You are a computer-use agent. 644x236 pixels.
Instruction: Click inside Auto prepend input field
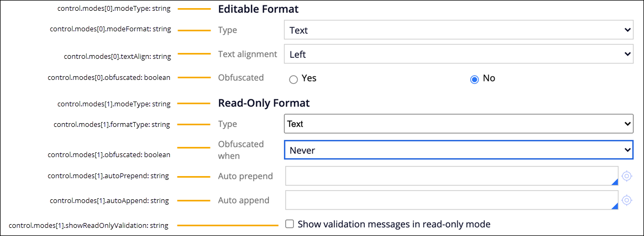pyautogui.click(x=449, y=176)
